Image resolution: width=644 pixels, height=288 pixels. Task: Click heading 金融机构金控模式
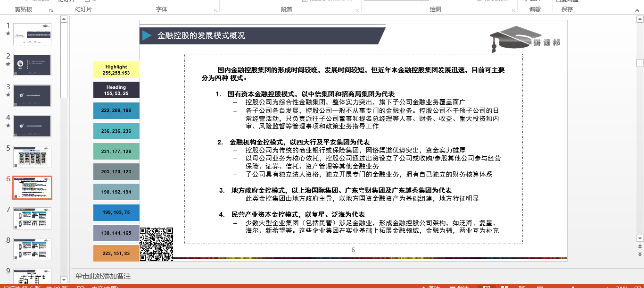pos(300,142)
